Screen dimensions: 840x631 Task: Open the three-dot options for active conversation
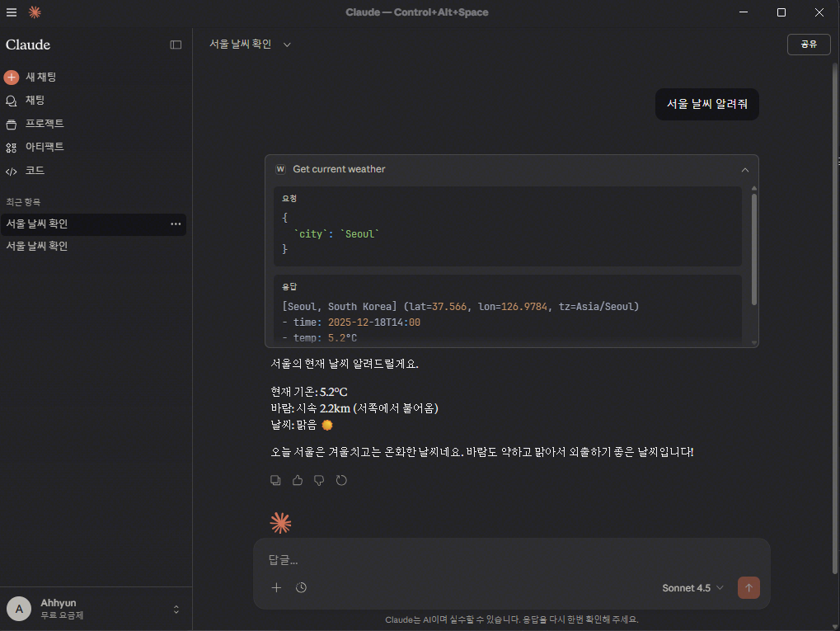(176, 224)
